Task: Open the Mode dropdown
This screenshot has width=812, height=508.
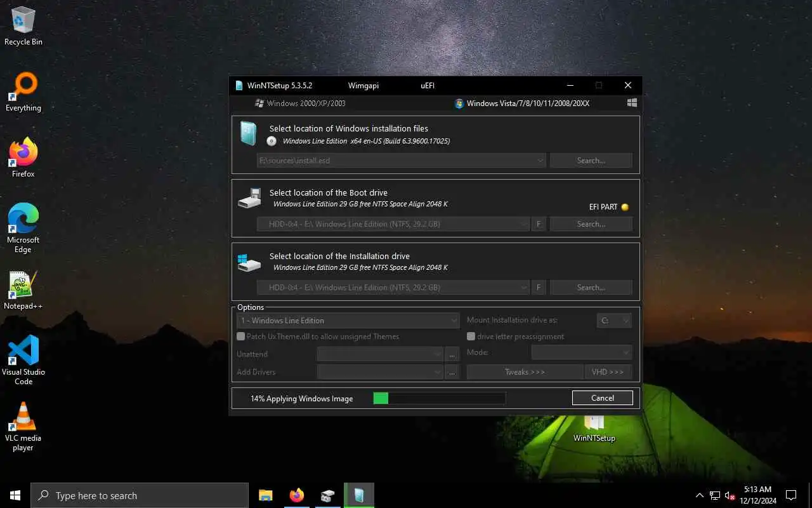Action: [582, 352]
